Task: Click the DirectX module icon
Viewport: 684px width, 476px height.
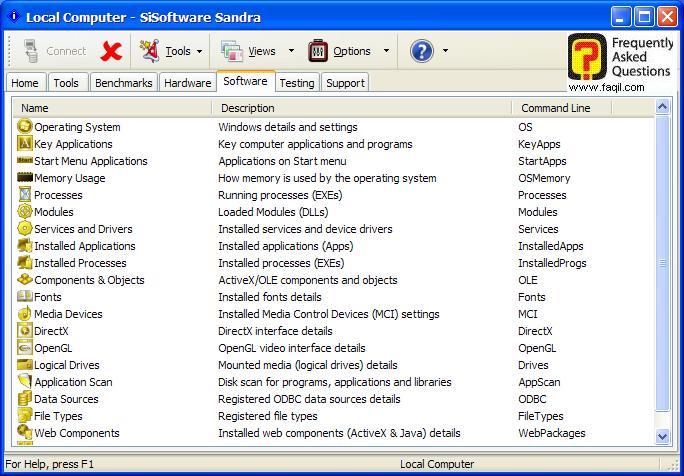Action: pos(25,330)
